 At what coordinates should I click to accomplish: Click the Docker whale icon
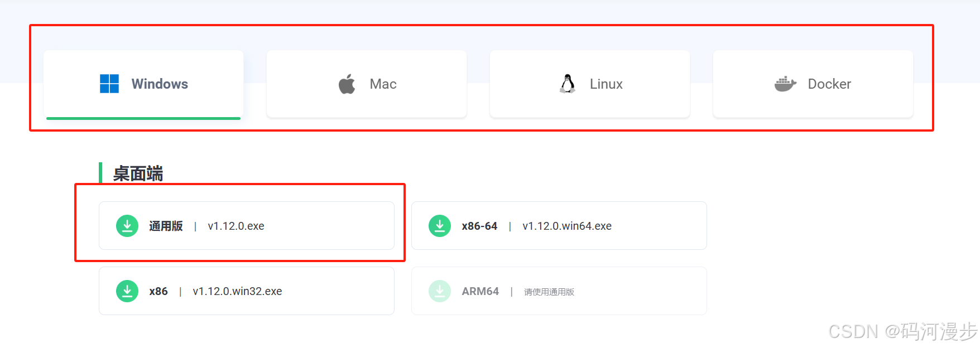coord(785,84)
